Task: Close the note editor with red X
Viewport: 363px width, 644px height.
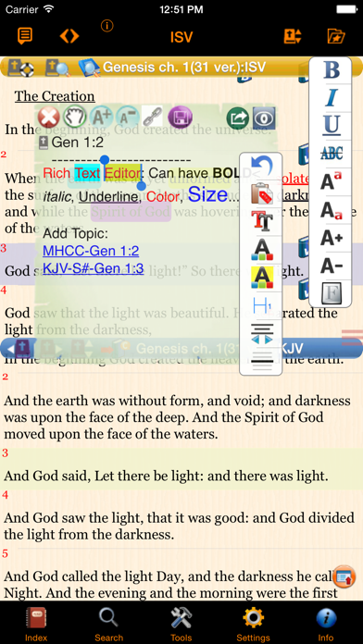Action: [48, 118]
